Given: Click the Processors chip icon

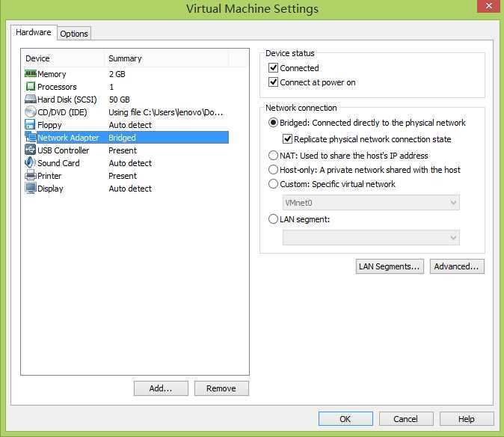Looking at the screenshot, I should [x=30, y=87].
